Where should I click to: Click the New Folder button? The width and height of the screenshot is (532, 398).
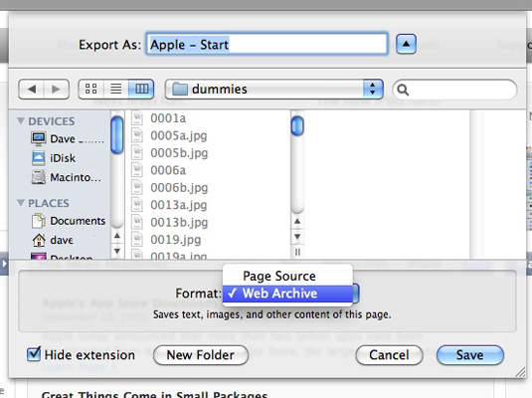201,355
